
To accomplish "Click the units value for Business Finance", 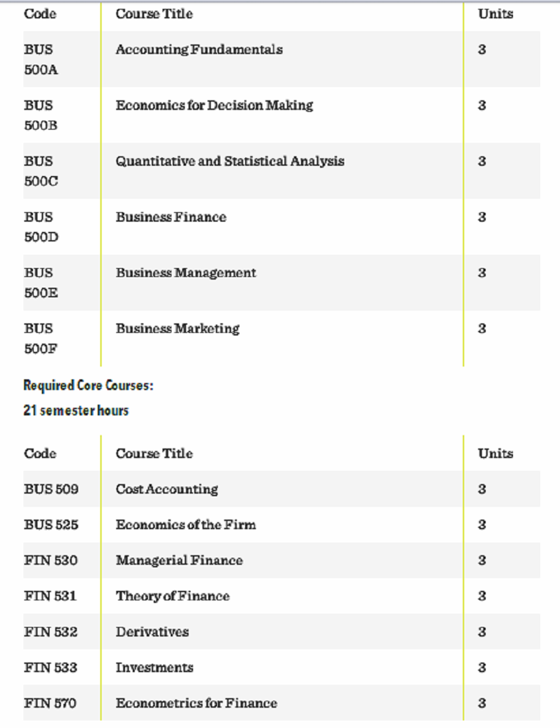I will click(482, 217).
